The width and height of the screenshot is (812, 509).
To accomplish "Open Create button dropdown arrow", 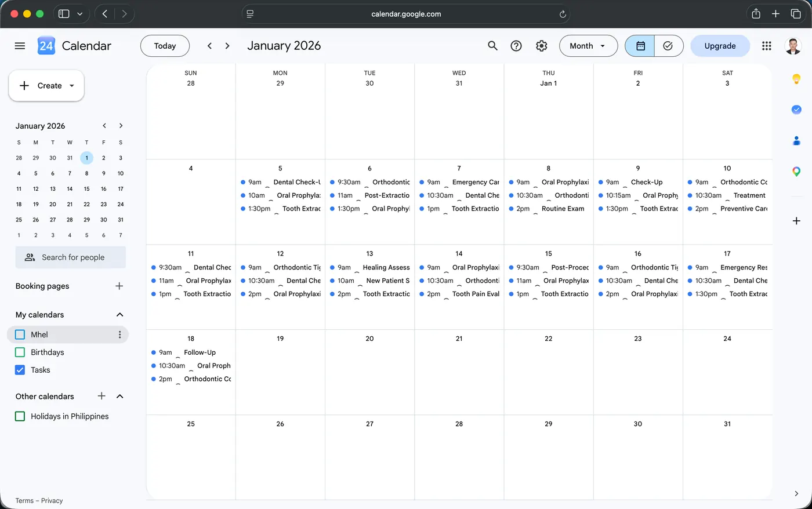I will pos(72,86).
